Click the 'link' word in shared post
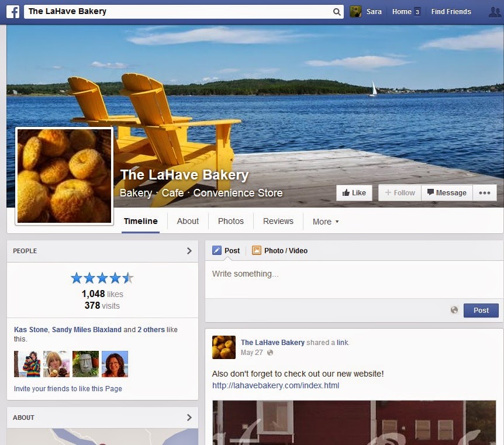 click(x=342, y=343)
